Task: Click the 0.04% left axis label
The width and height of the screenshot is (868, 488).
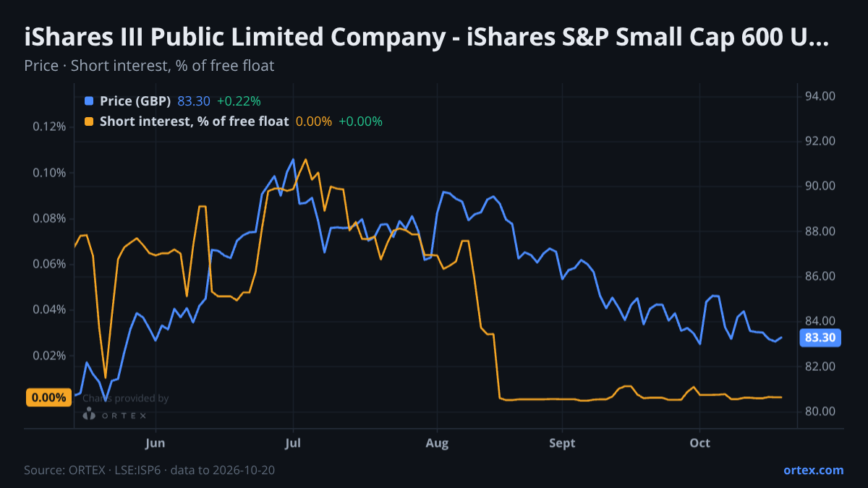Action: click(x=49, y=309)
